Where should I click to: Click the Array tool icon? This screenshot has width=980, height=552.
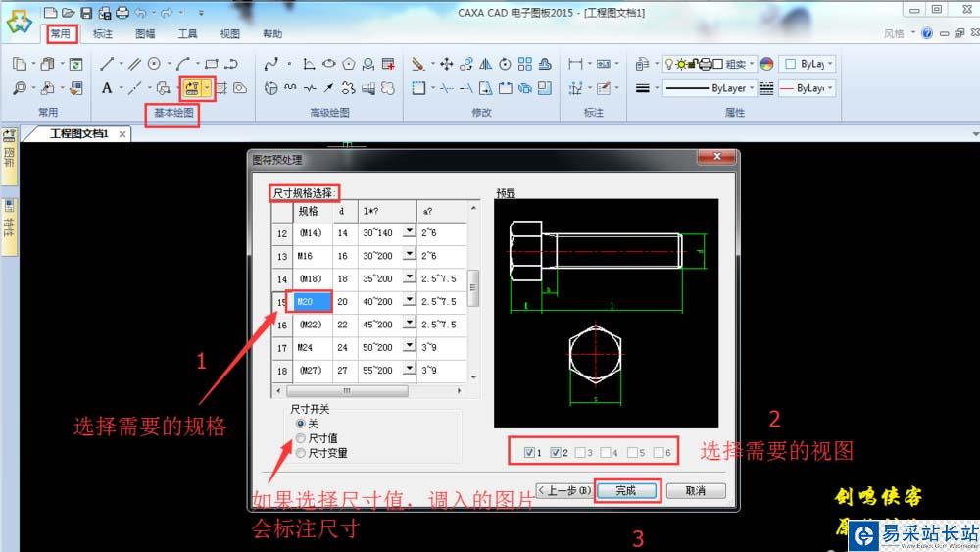tap(525, 63)
